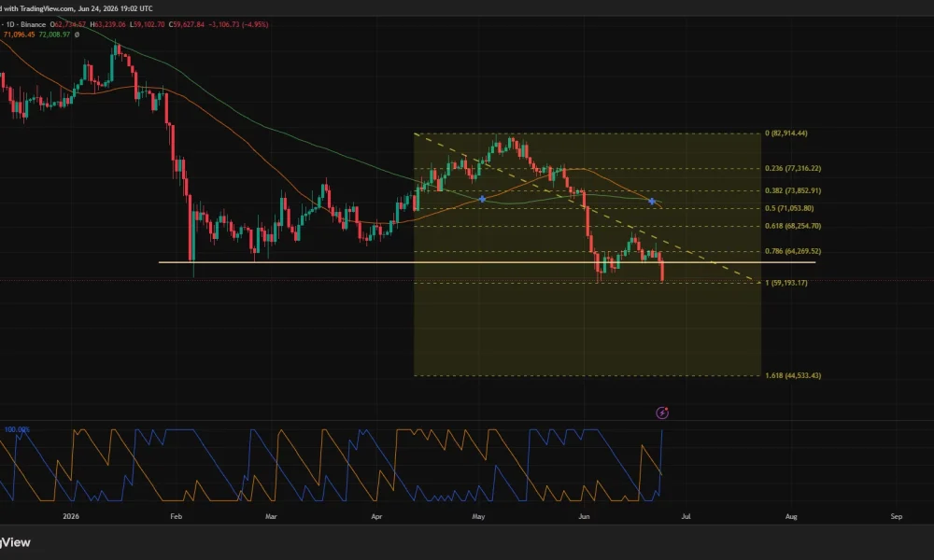Click the Jun label on the time axis
Screen dimensions: 934x560
pyautogui.click(x=584, y=516)
